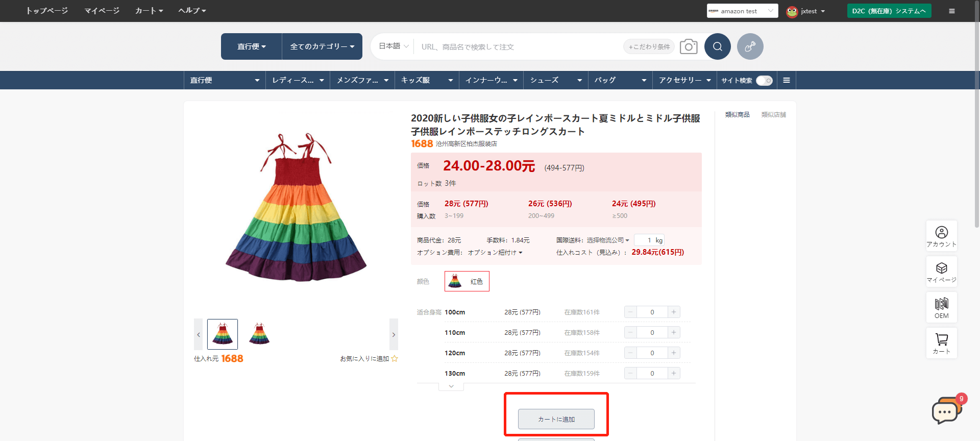Open the マイページ box icon in sidebar

click(x=941, y=272)
